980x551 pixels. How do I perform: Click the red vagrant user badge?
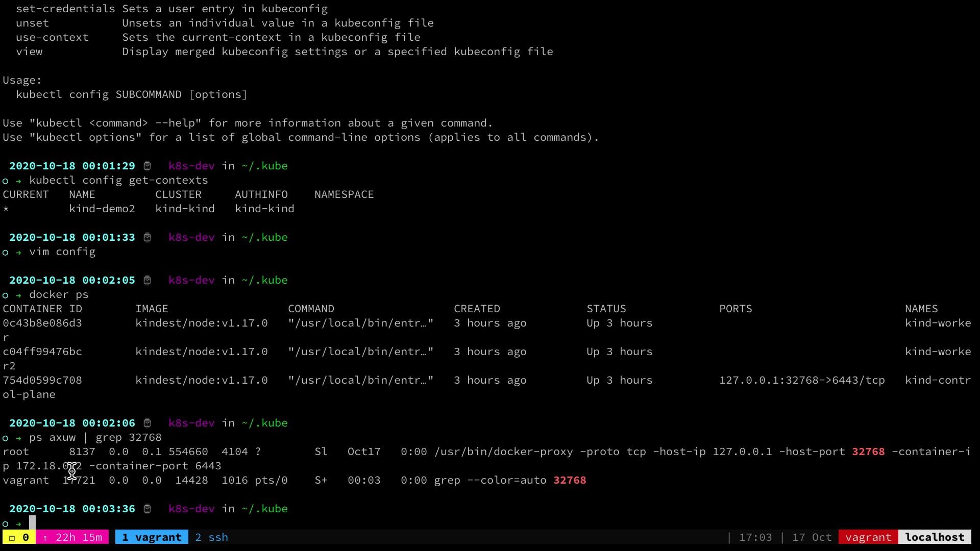(868, 537)
